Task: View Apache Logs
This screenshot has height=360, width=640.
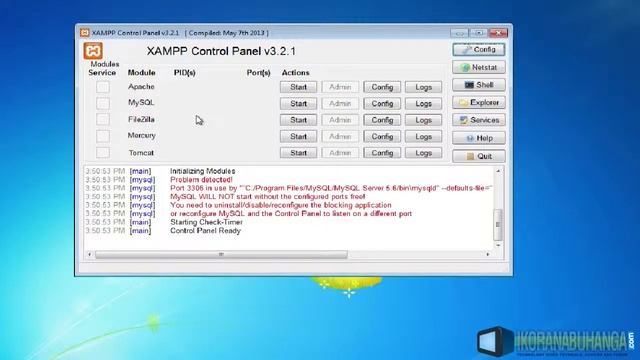Action: coord(423,87)
